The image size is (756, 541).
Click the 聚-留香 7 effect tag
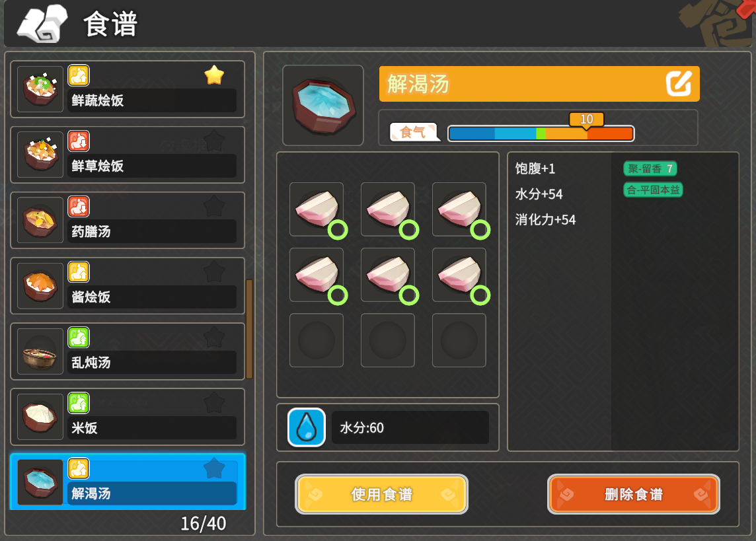pyautogui.click(x=650, y=168)
